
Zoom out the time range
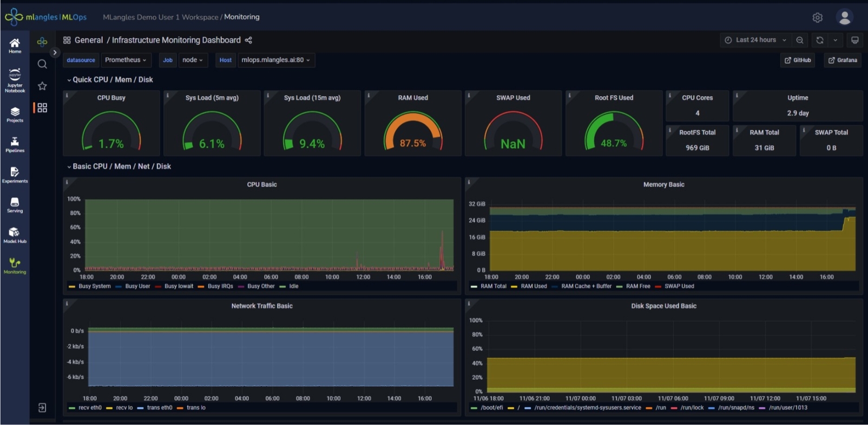pyautogui.click(x=800, y=40)
